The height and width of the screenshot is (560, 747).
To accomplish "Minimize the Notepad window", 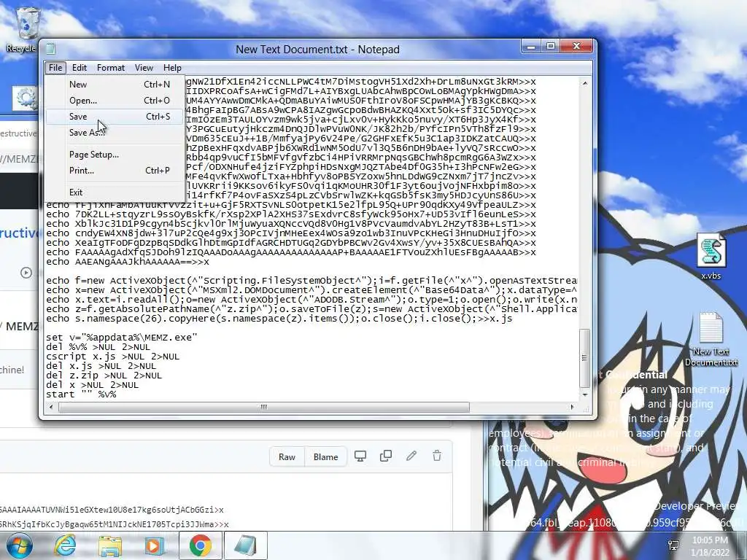I will pyautogui.click(x=531, y=46).
